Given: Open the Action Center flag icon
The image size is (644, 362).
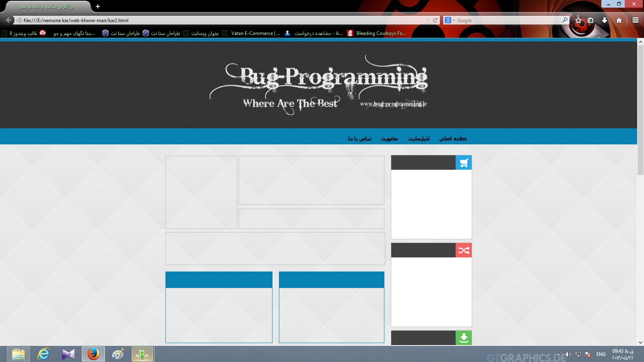Looking at the screenshot, I should tap(588, 354).
